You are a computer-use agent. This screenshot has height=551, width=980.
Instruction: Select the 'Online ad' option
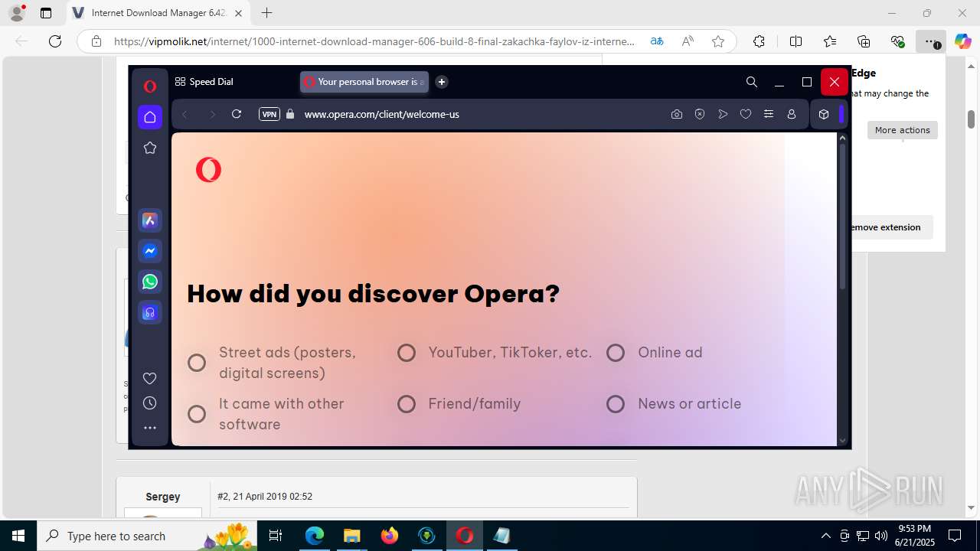(616, 353)
